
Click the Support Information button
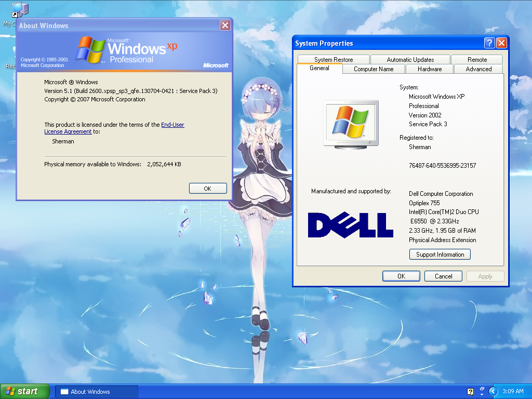point(440,255)
